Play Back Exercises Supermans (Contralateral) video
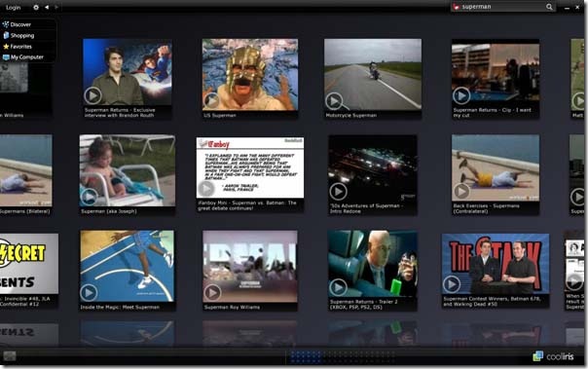The image size is (588, 369). pyautogui.click(x=461, y=192)
